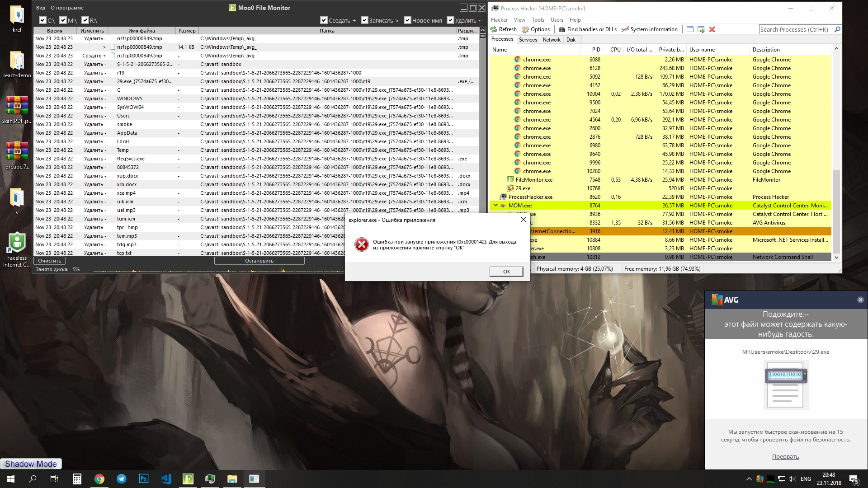Open Process Hacker Options gear icon
This screenshot has height=488, width=868.
point(525,29)
